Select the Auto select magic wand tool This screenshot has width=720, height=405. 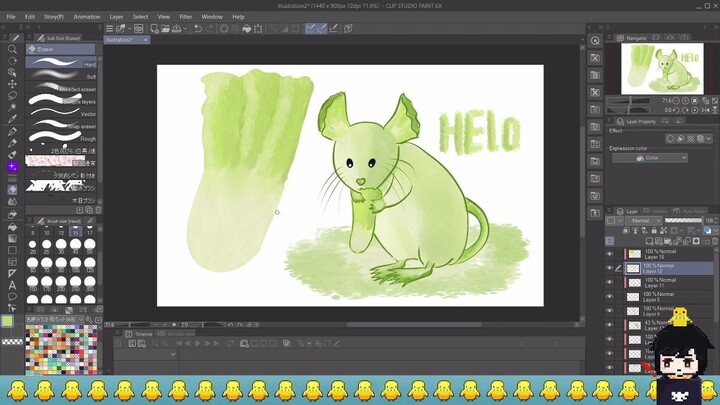[12, 107]
